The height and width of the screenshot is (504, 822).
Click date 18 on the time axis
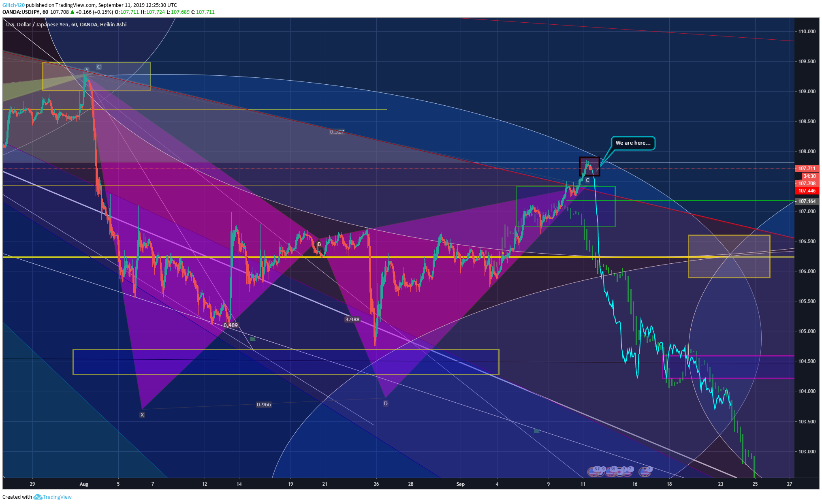tap(669, 484)
